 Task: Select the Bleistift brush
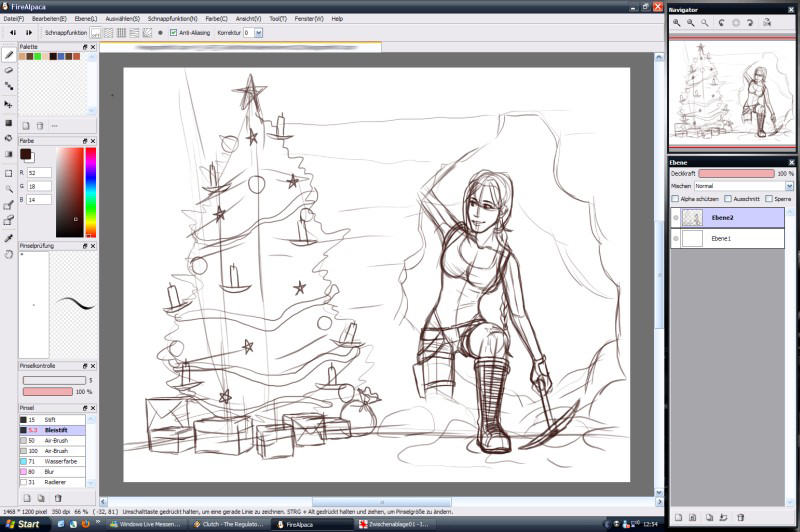(52, 430)
